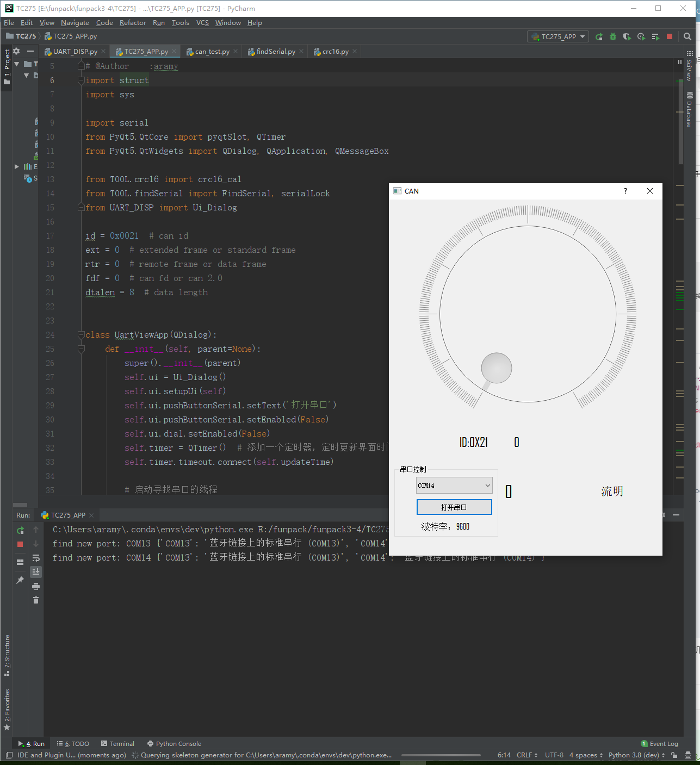Open the Tools menu
The image size is (700, 765).
[180, 23]
